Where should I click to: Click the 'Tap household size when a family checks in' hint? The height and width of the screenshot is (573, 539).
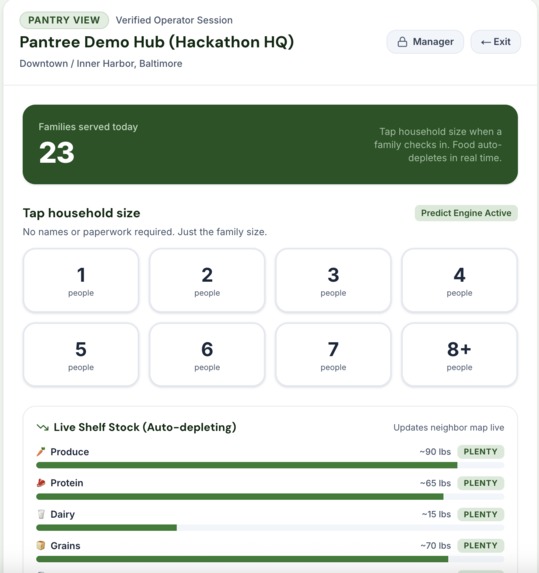438,145
